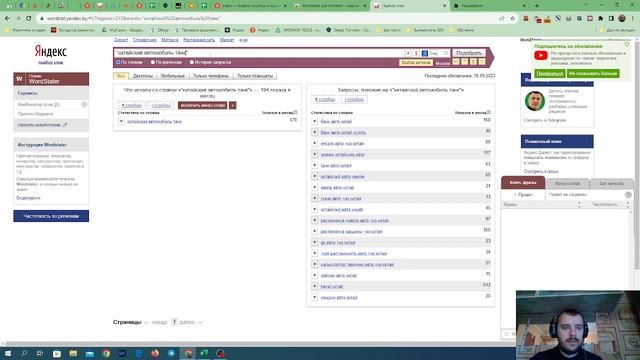Select the Все devices tab
This screenshot has width=640, height=360.
click(x=121, y=76)
